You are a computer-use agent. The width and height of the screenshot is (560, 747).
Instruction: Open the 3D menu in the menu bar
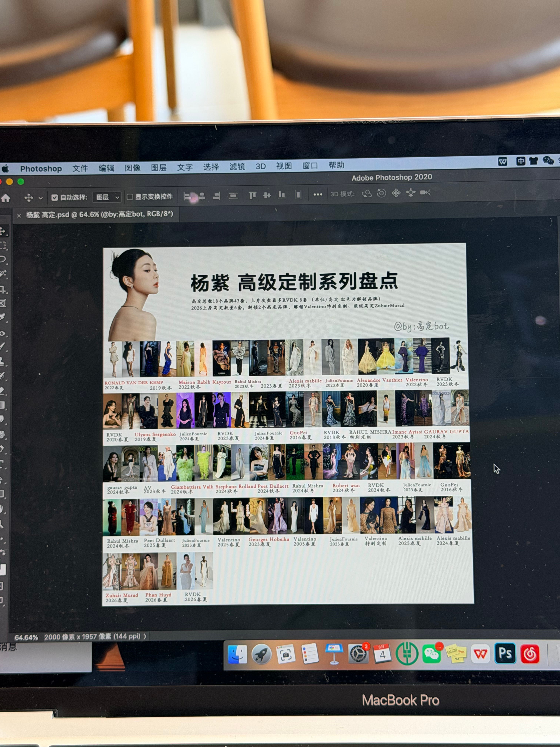click(x=261, y=166)
